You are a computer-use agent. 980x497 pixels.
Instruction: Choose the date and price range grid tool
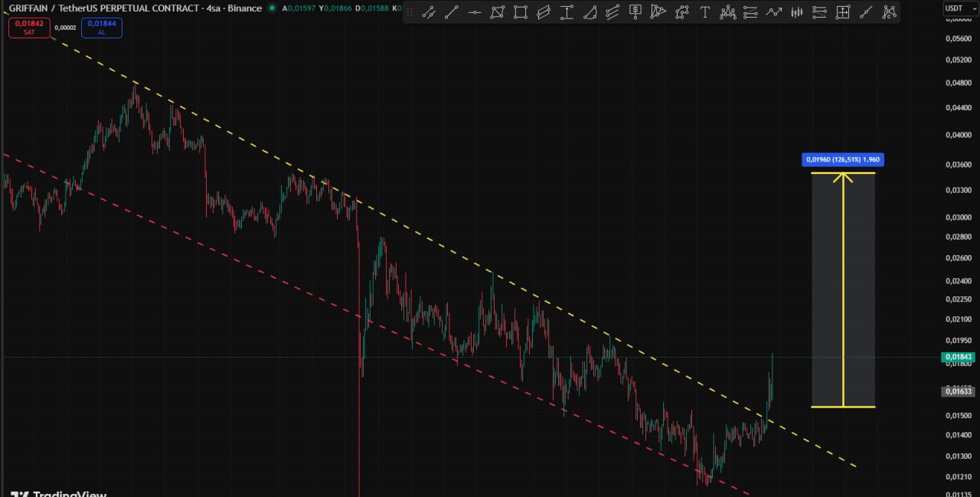(x=843, y=12)
